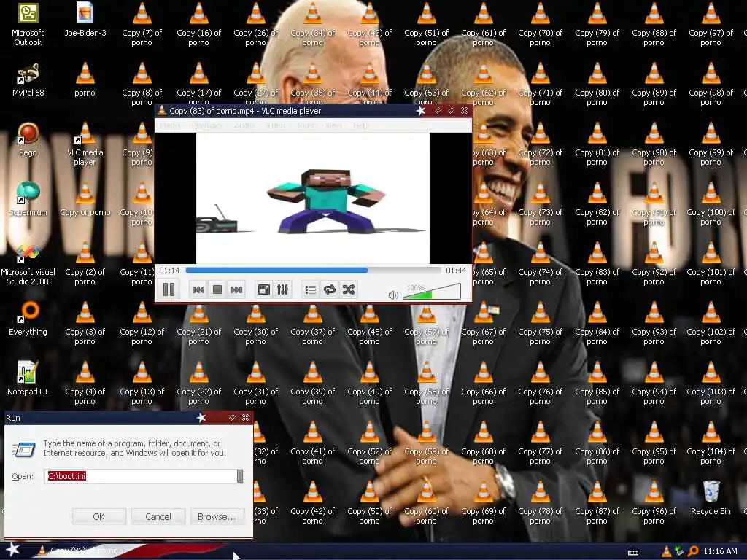Open the Audio menu in VLC
The image size is (747, 560).
[x=244, y=125]
